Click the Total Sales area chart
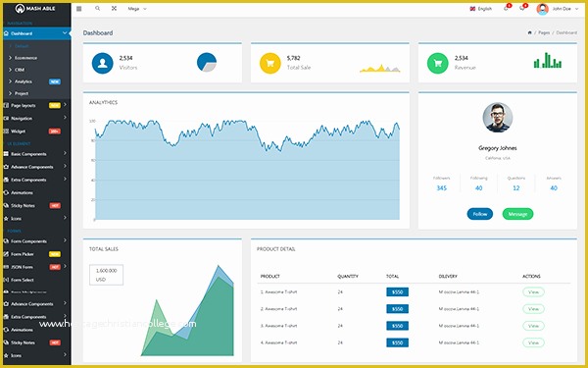The width and height of the screenshot is (588, 368). [x=187, y=311]
